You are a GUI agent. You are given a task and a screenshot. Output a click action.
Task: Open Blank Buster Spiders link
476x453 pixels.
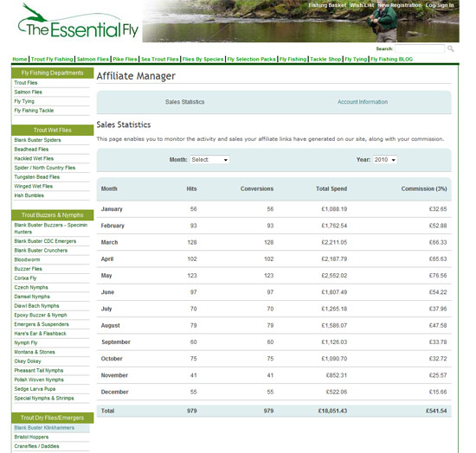(37, 140)
